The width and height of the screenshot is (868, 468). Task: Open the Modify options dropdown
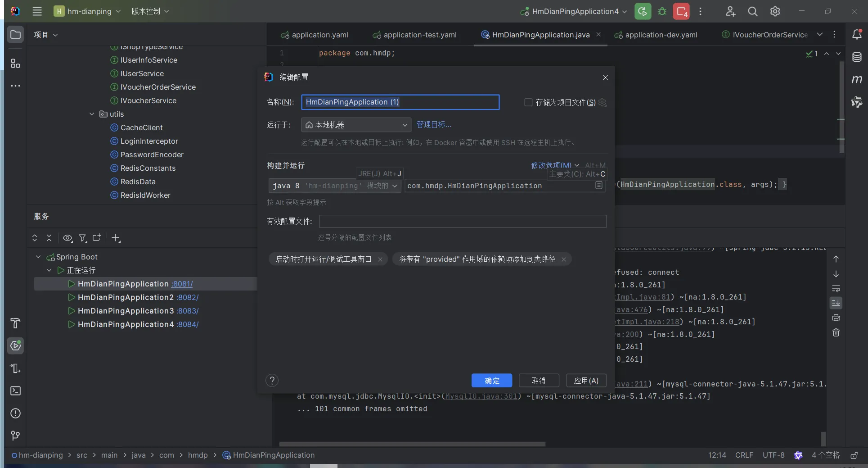555,165
